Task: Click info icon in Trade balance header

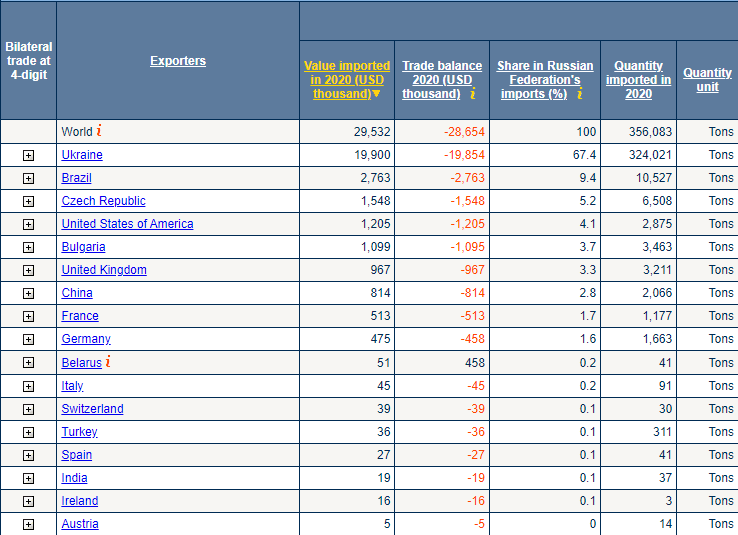Action: (472, 94)
